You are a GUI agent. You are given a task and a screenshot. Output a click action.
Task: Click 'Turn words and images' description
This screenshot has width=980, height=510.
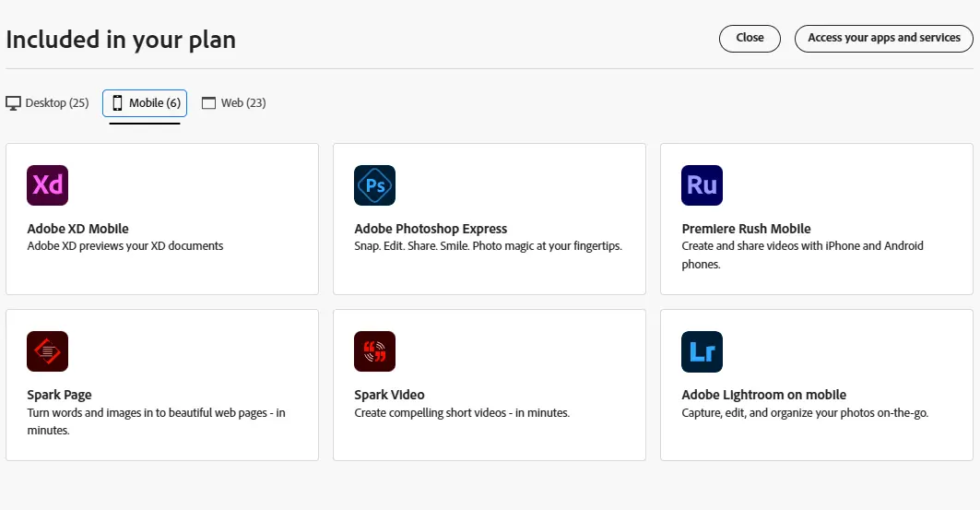pyautogui.click(x=156, y=421)
